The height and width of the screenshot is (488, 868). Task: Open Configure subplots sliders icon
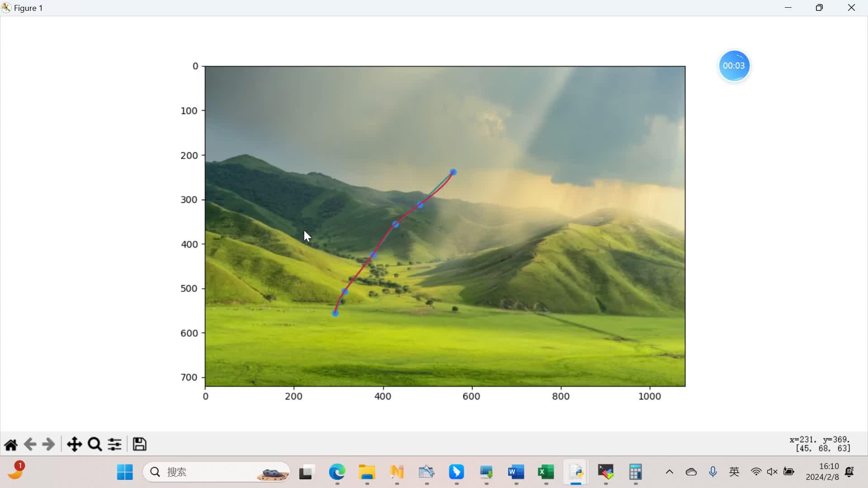[x=114, y=445]
